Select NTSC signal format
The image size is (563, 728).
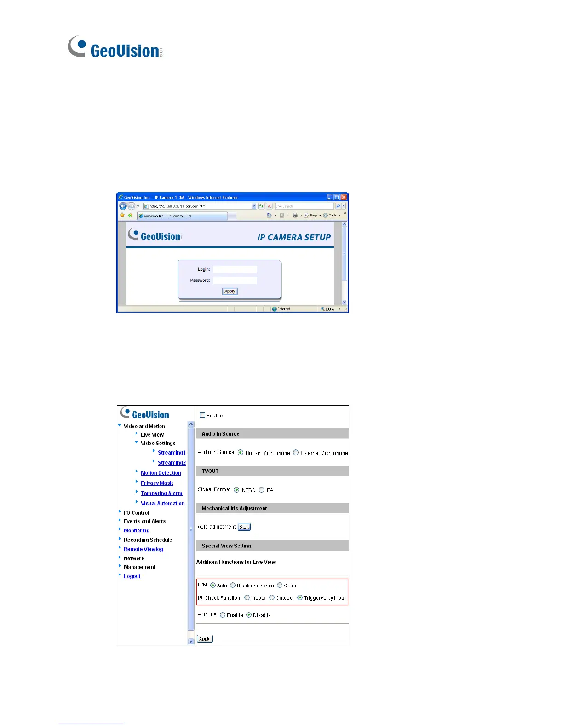click(237, 490)
